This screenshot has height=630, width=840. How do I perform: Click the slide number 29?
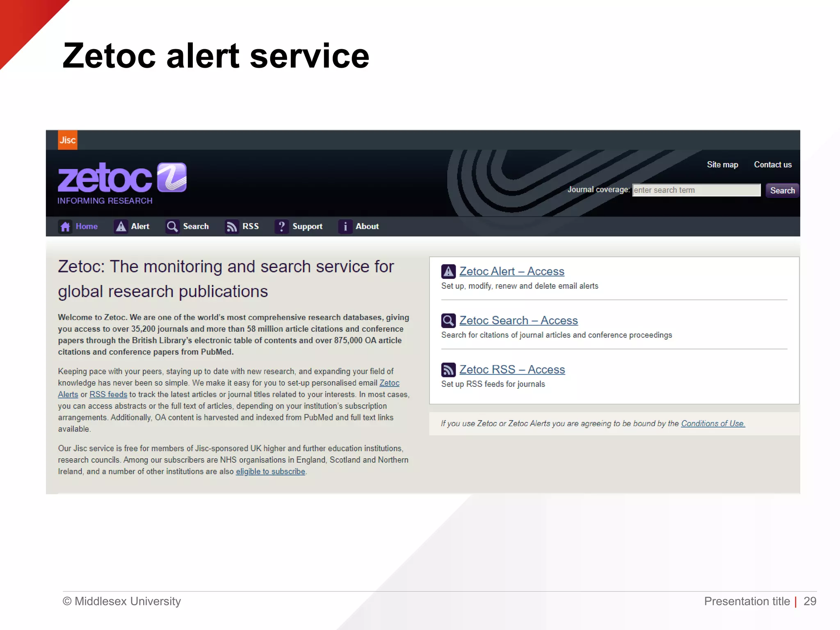810,601
